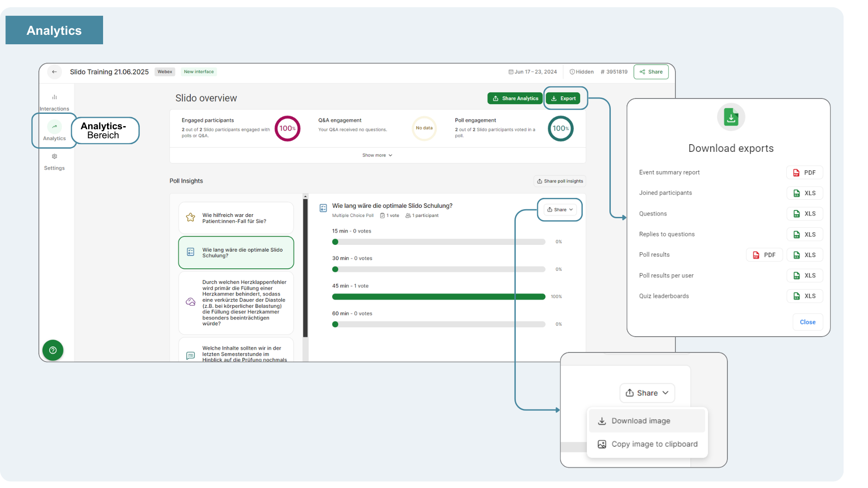Close the Download exports dialog
This screenshot has height=488, width=868.
coord(807,322)
